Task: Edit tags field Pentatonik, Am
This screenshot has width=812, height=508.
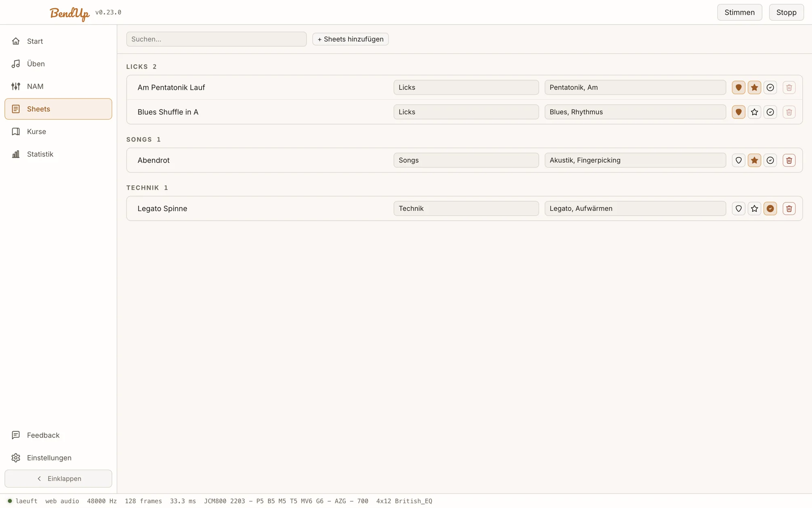Action: (635, 87)
